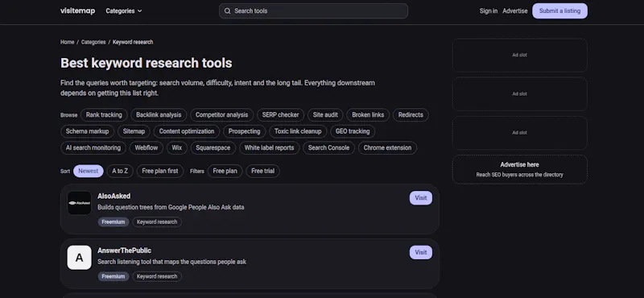644x298 pixels.
Task: Open the Toxic link cleanup chip
Action: tap(298, 131)
